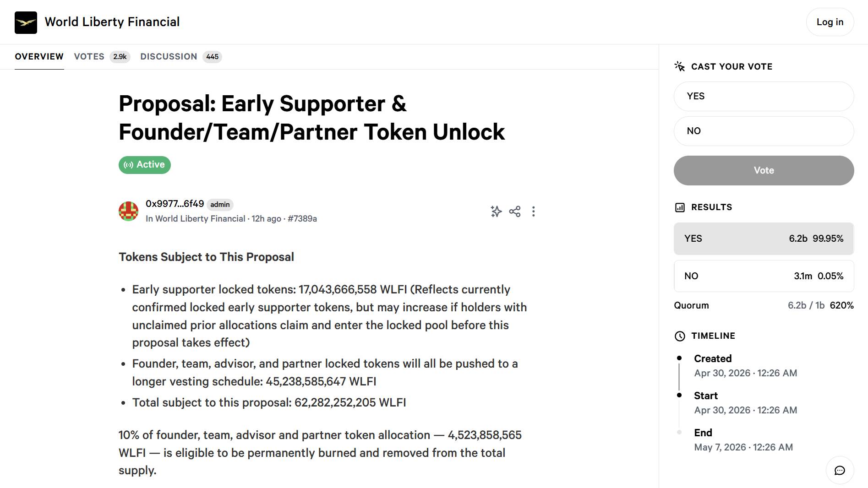The image size is (868, 488).
Task: Select the YES voting option
Action: pos(764,97)
